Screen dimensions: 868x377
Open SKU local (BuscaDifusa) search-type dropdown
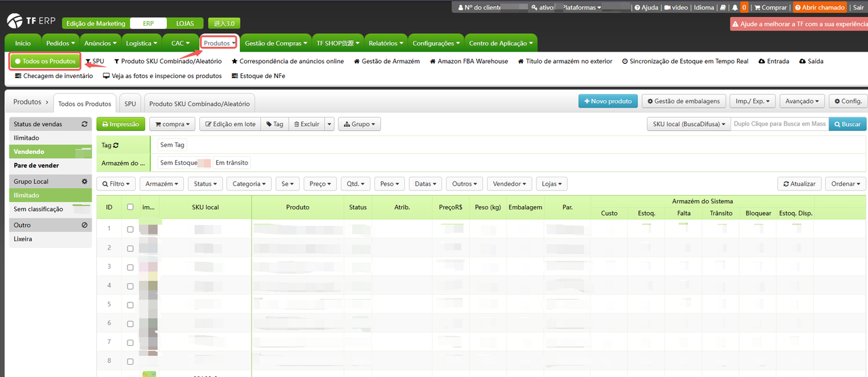(689, 124)
